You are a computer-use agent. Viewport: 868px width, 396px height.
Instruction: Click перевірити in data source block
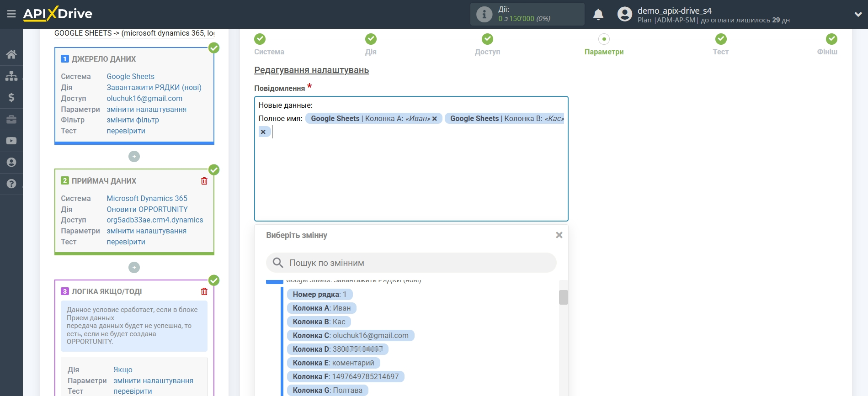click(x=126, y=131)
